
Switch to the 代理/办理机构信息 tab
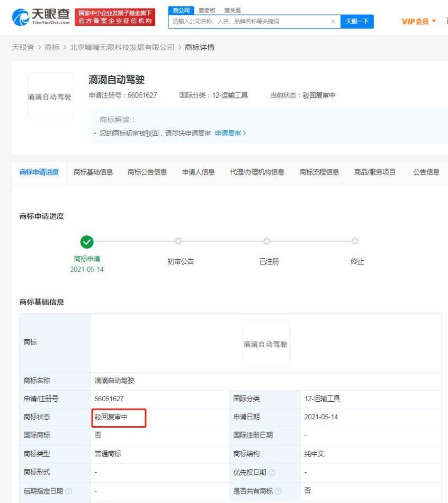pyautogui.click(x=257, y=172)
